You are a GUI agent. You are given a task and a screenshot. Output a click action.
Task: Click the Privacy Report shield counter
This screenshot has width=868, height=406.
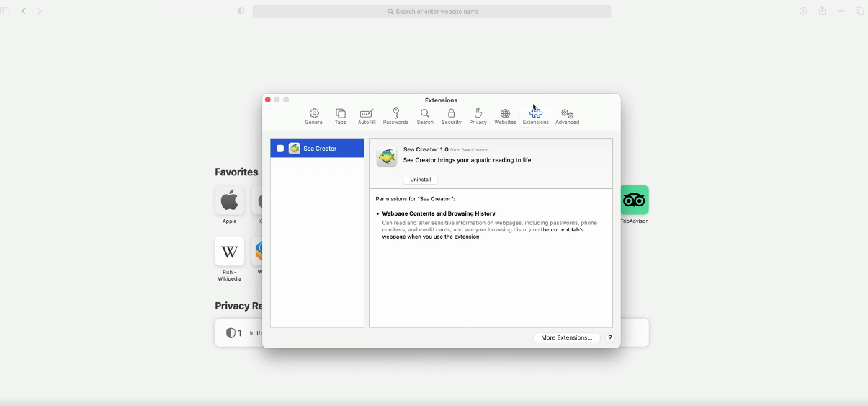(233, 333)
